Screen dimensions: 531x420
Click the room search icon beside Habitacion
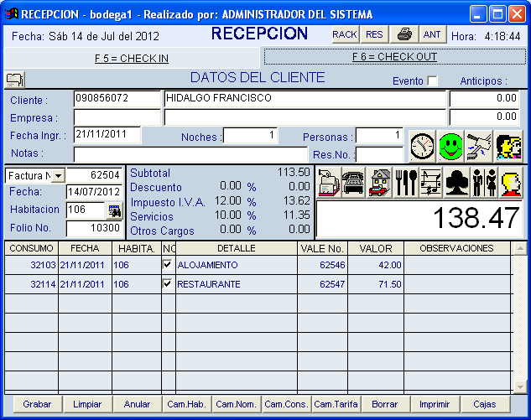[x=114, y=210]
